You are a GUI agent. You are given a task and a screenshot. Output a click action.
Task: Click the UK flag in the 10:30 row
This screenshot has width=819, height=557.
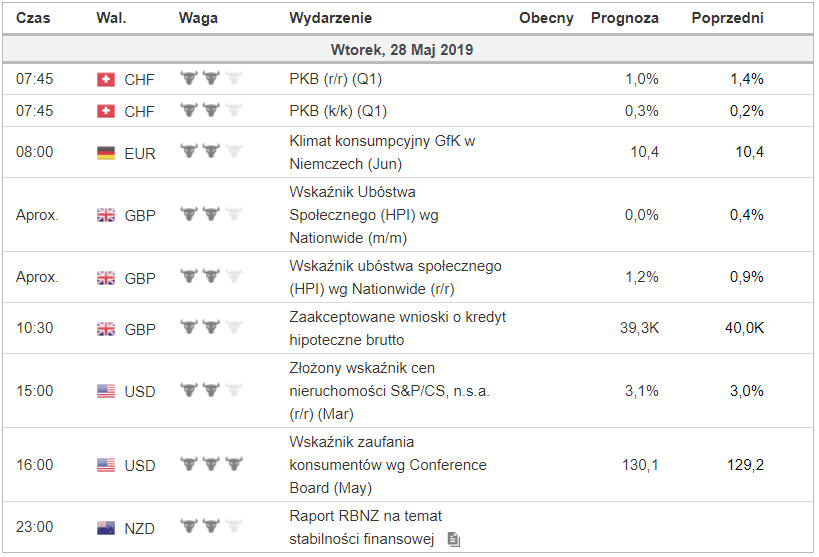[x=105, y=328]
